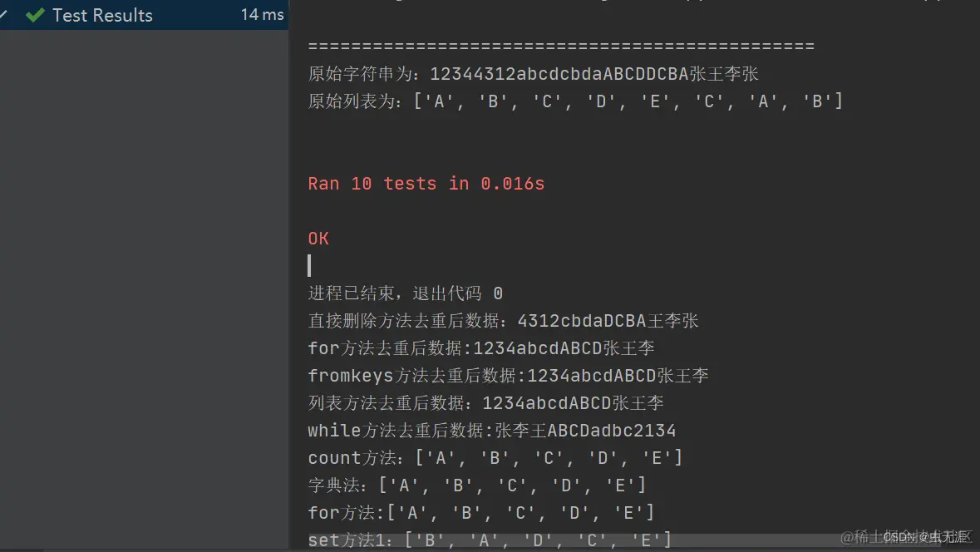
Task: Click the 字典法 list output line
Action: (x=477, y=485)
